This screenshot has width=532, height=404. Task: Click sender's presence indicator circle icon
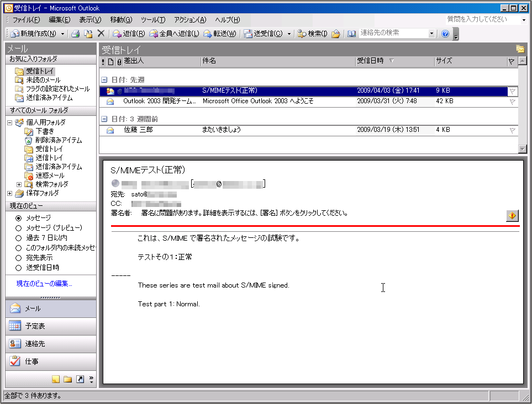(115, 183)
